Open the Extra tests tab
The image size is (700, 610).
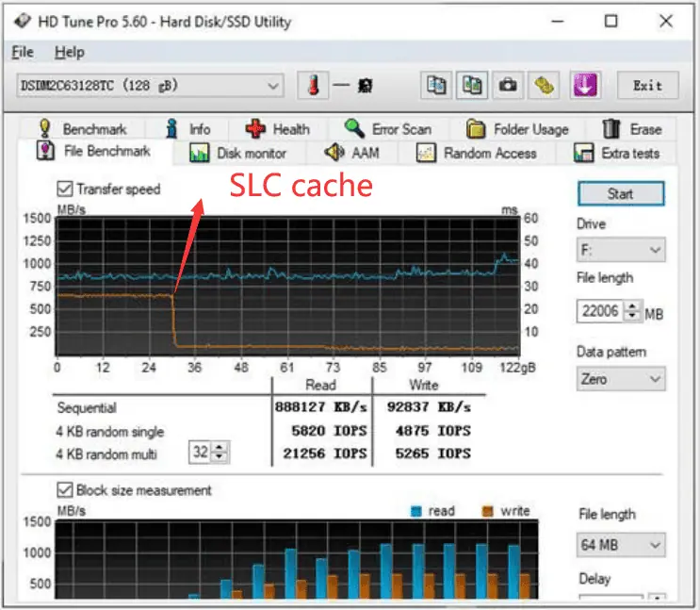point(617,153)
